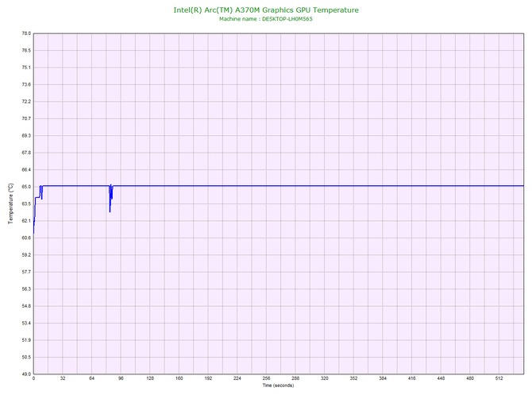Click the 96 tick on the time axis
Viewport: 532px width, 399px height.
coord(121,378)
